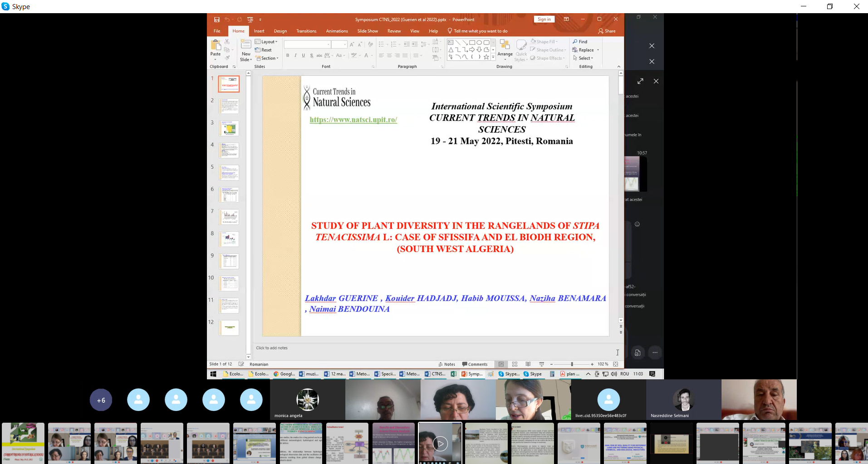Switch to the Design tab
Image resolution: width=868 pixels, height=464 pixels.
[280, 31]
